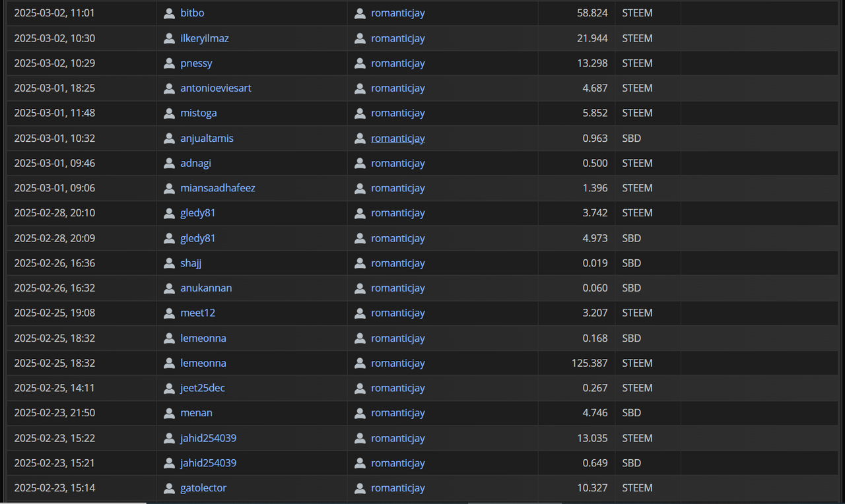Open the jahid254039 link in the 13.035 STEEM row
The image size is (845, 504).
[208, 438]
